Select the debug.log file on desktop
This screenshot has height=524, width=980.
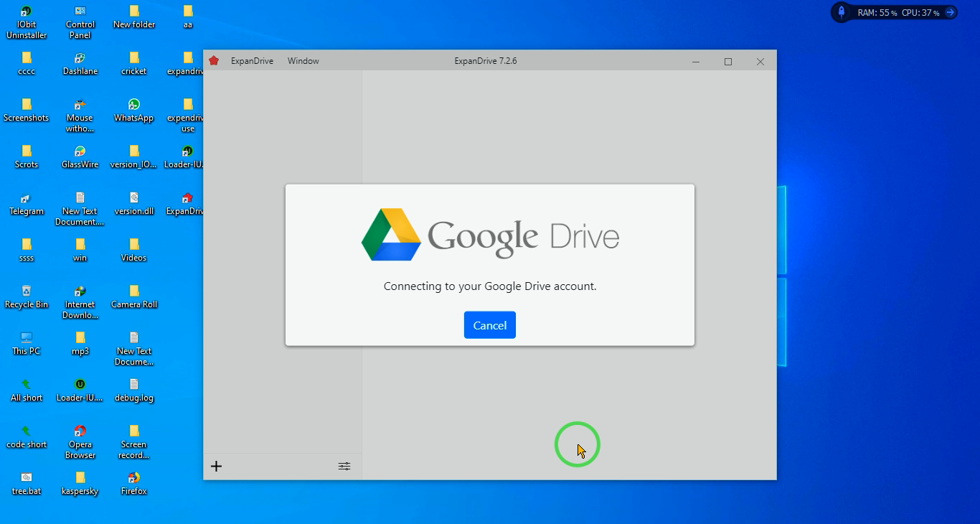click(134, 390)
